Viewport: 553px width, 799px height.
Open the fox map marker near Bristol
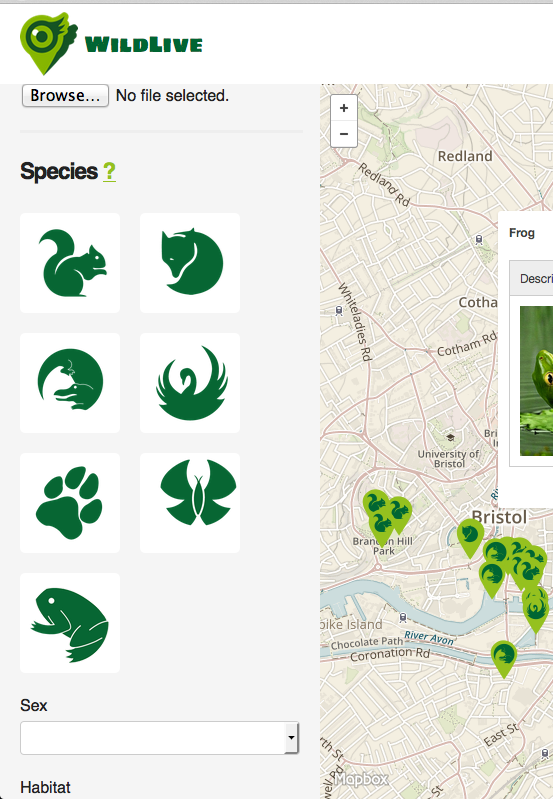tap(470, 538)
